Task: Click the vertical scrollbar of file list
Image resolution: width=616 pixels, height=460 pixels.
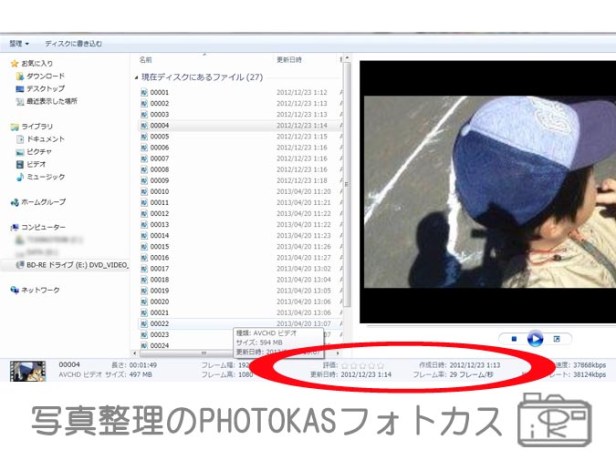Action: (347, 185)
